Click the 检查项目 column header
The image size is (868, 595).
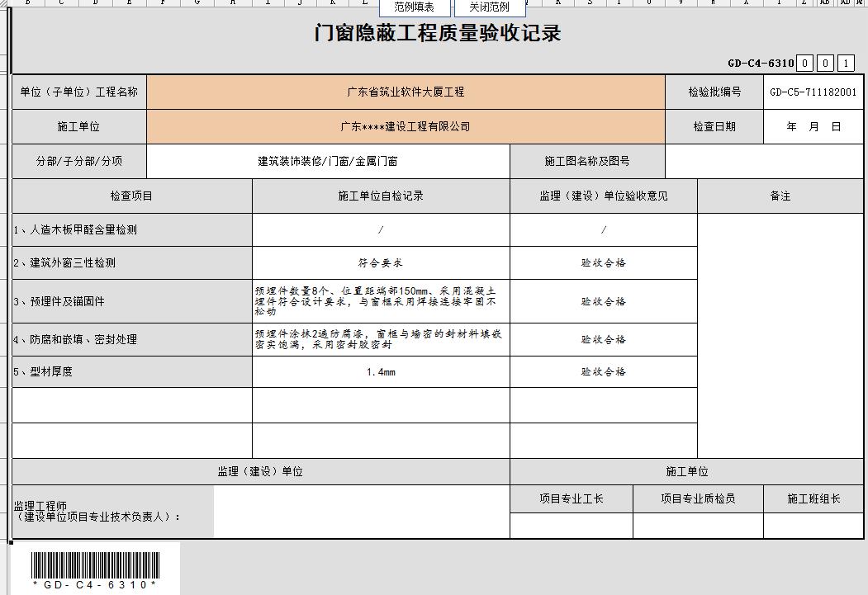coord(132,196)
